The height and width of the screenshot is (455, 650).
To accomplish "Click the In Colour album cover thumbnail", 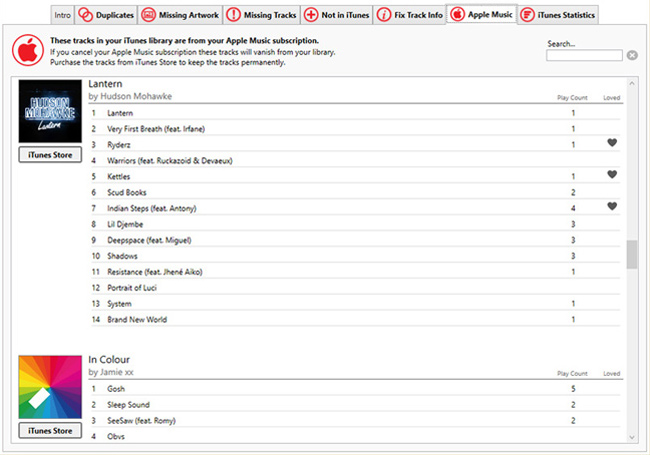I will (x=50, y=387).
